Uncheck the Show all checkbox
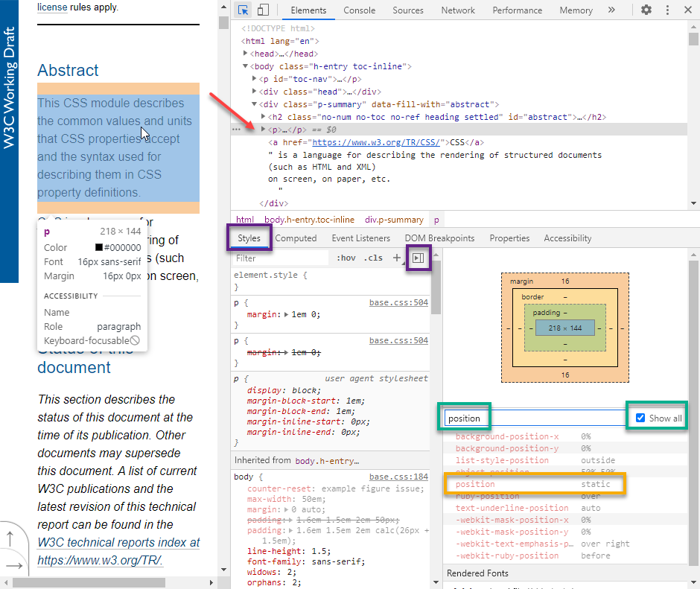 (640, 418)
